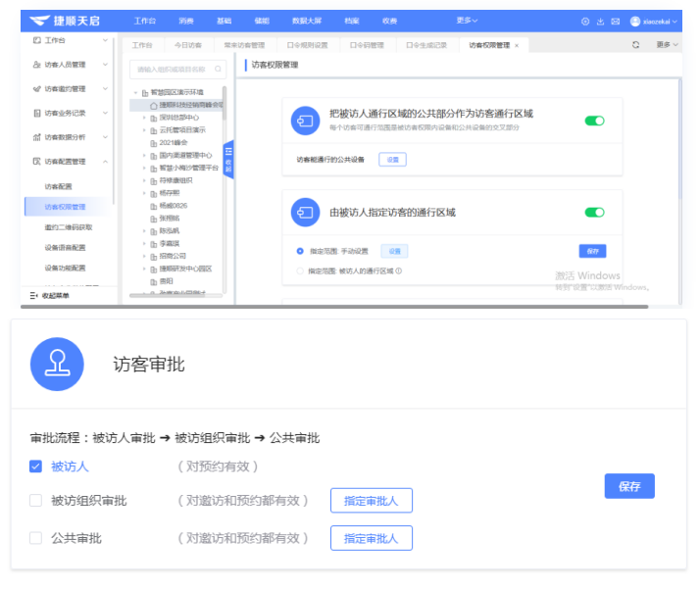Click the download icon in the header
This screenshot has height=589, width=700.
pos(600,22)
